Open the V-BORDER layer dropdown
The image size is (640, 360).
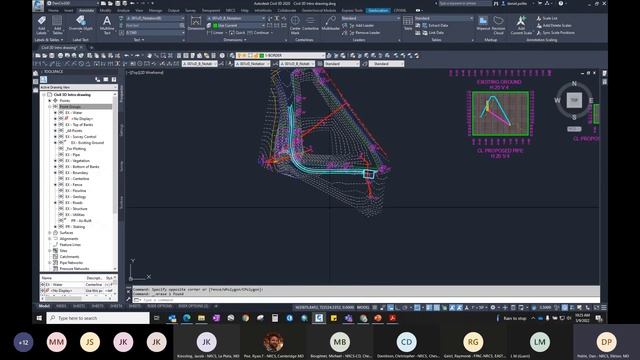(280, 56)
